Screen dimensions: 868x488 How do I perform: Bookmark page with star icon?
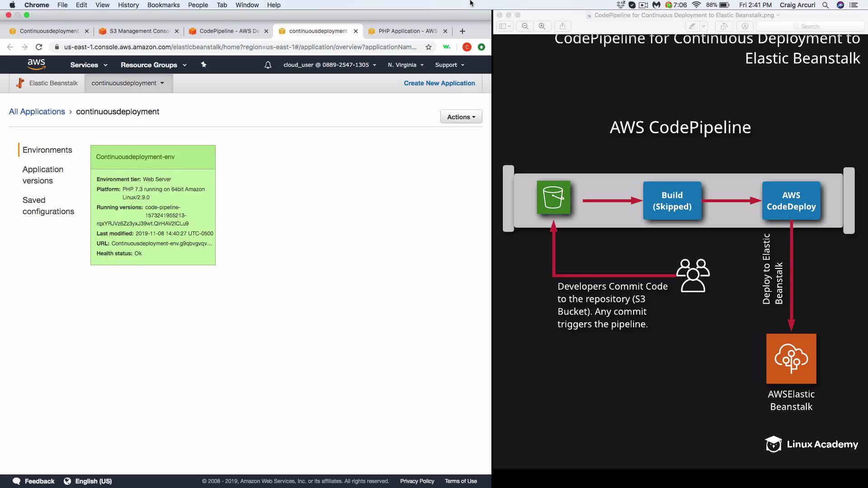coord(429,47)
